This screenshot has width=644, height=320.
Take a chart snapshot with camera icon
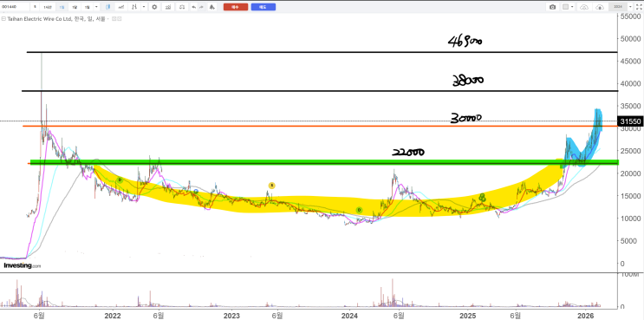[x=552, y=7]
